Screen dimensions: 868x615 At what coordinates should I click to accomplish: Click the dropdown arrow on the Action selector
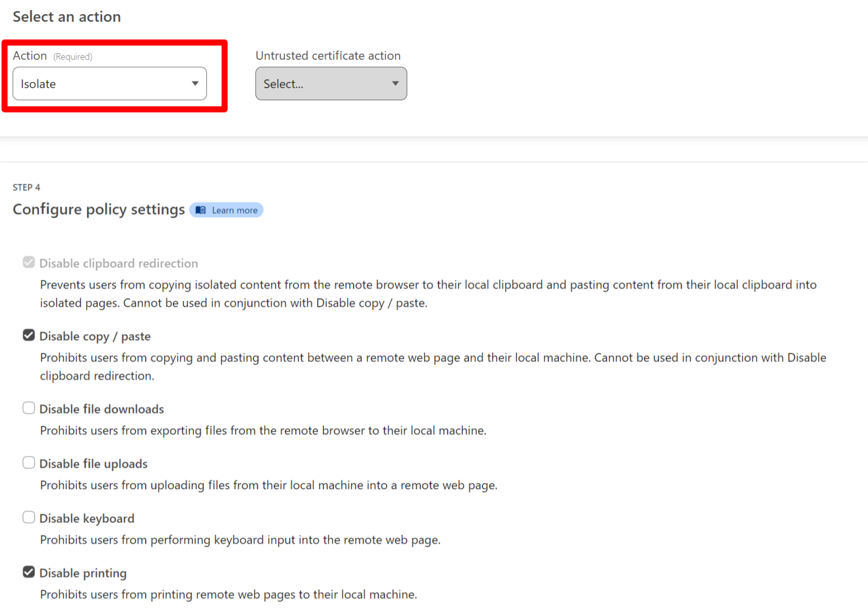coord(195,83)
